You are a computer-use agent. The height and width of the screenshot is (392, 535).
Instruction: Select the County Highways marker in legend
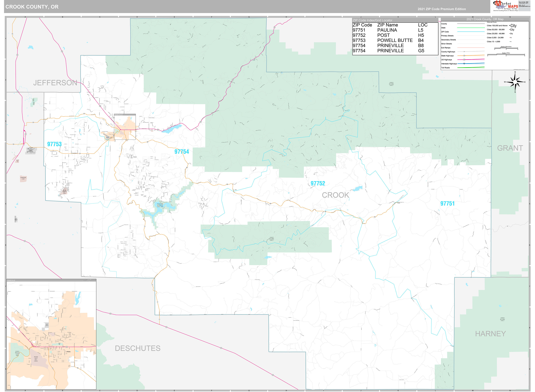click(x=465, y=52)
